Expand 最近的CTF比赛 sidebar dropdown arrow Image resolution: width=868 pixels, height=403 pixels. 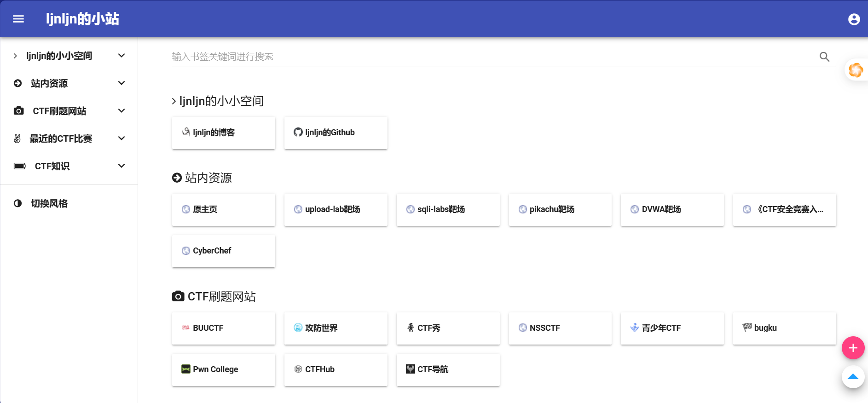tap(122, 138)
